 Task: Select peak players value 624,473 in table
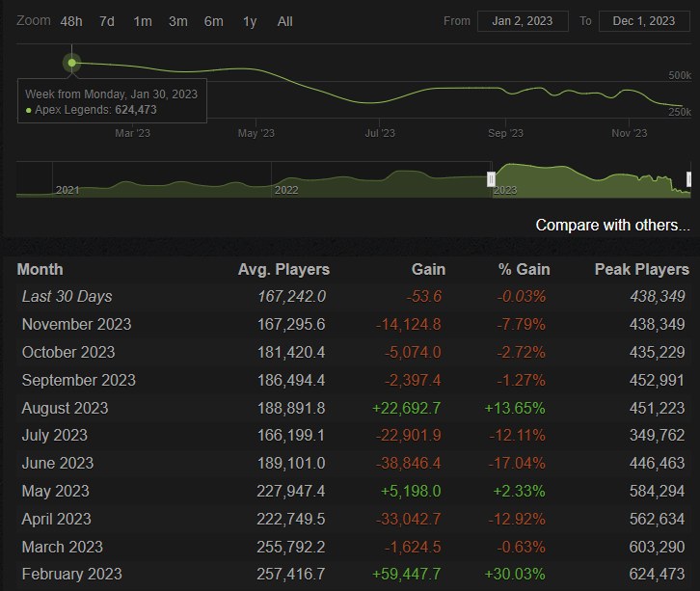[657, 574]
